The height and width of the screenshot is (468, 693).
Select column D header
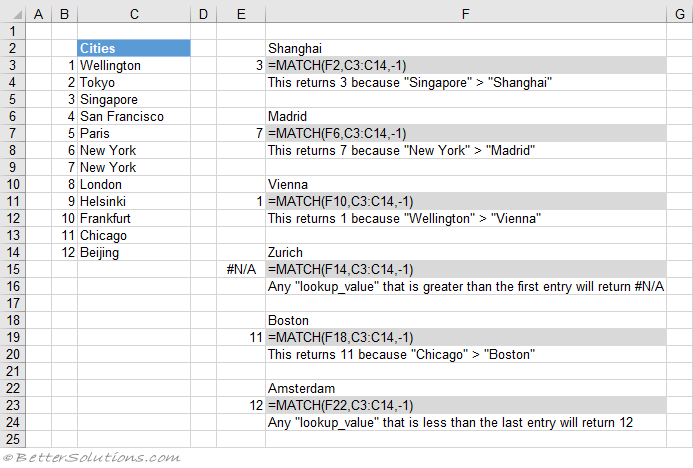[x=203, y=14]
